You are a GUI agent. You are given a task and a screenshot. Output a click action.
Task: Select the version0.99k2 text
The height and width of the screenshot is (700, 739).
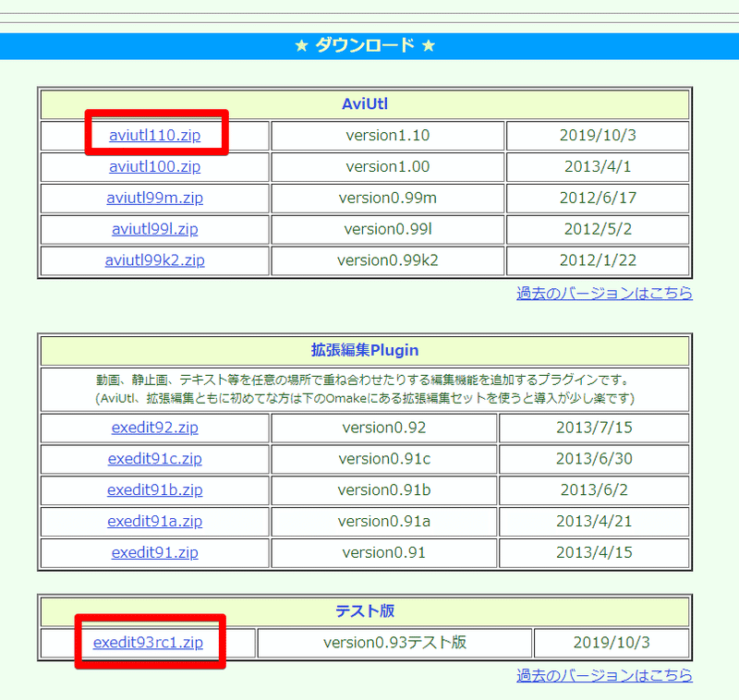[387, 260]
